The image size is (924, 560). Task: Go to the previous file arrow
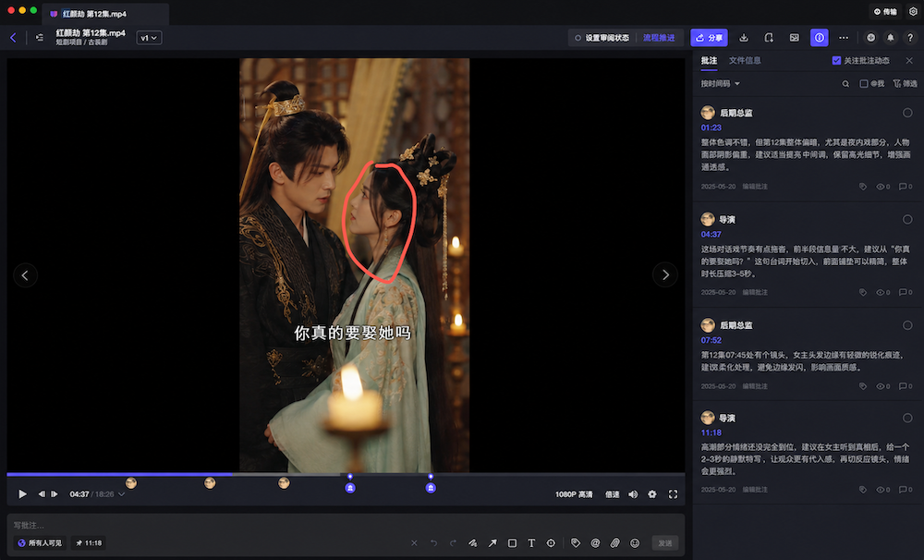(x=25, y=274)
